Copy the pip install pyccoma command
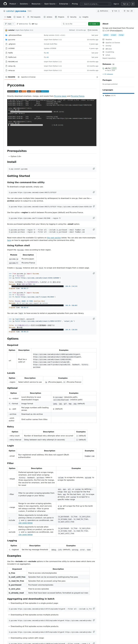Image resolution: width=138 pixels, height=644 pixels. 94,169
